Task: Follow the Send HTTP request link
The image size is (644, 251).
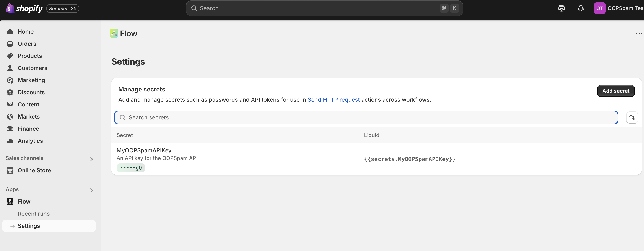Action: point(333,100)
